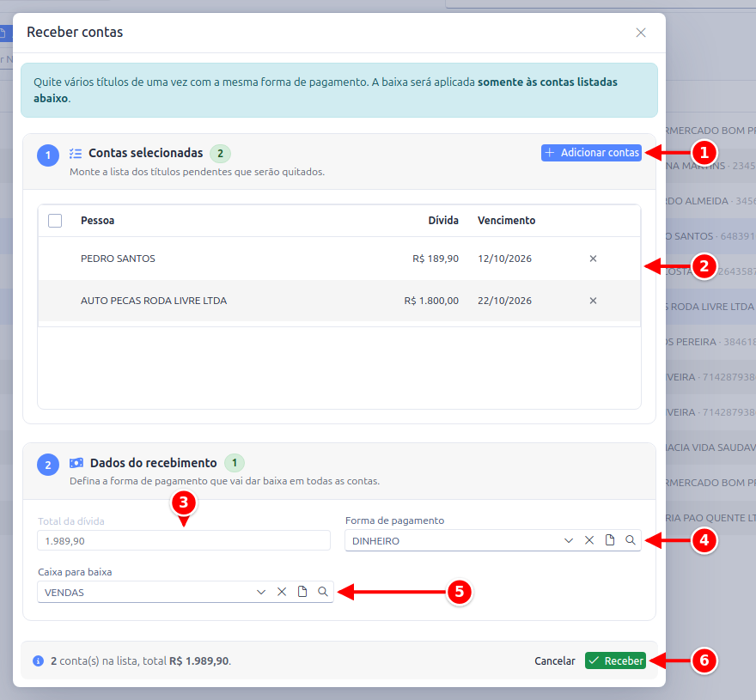
Task: Remove AUTO PECAS RODA LIVRE LTDA row
Action: pos(593,301)
